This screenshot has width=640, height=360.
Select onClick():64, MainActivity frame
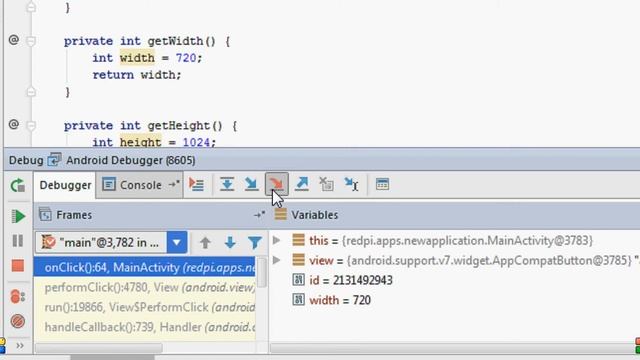coord(145,268)
